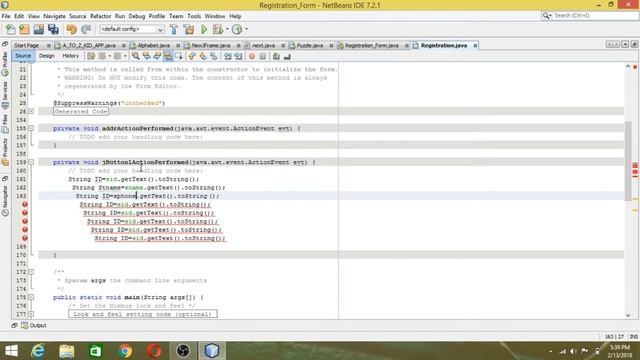Open the File menu
The width and height of the screenshot is (640, 360).
(6, 16)
